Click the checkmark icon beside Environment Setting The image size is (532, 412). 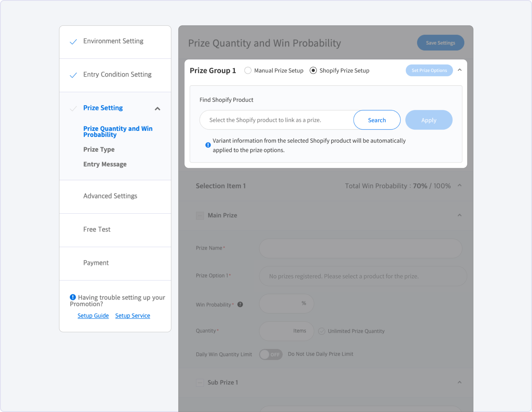tap(73, 42)
